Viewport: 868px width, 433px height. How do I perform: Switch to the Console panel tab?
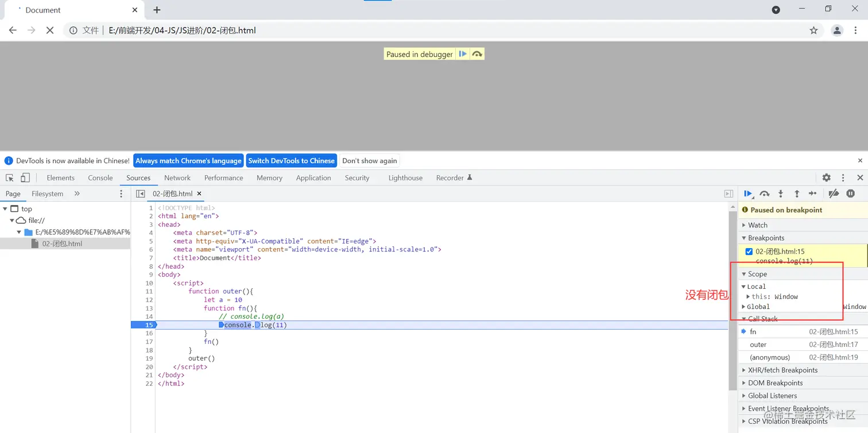100,178
